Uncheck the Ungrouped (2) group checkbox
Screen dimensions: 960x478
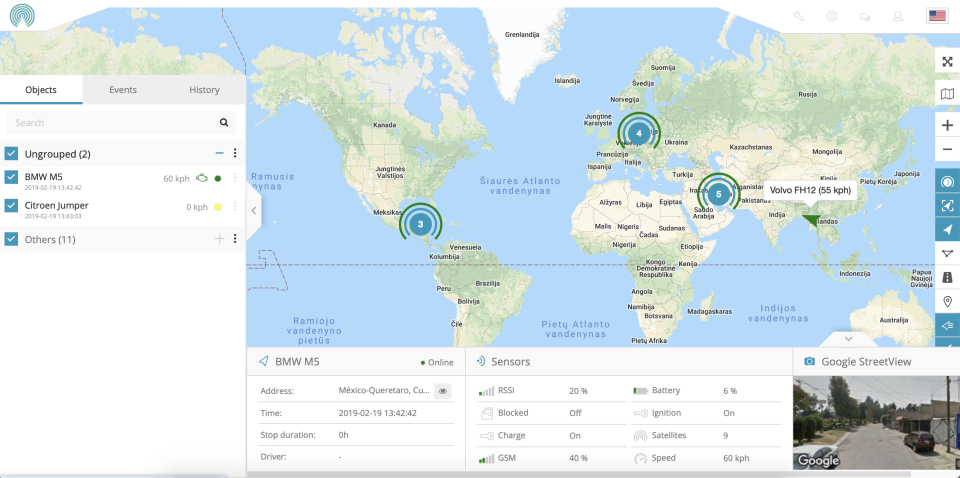tap(11, 153)
